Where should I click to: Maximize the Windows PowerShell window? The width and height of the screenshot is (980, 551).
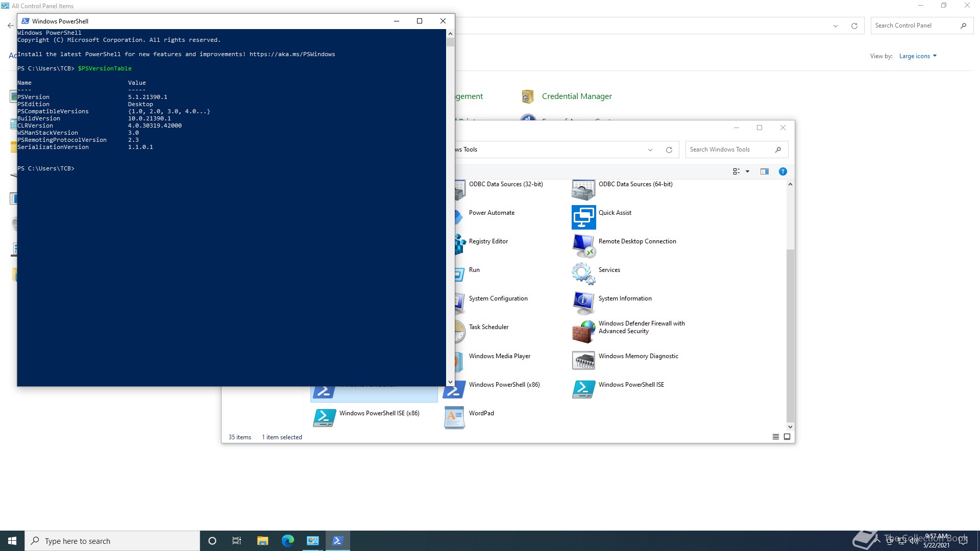pos(420,21)
